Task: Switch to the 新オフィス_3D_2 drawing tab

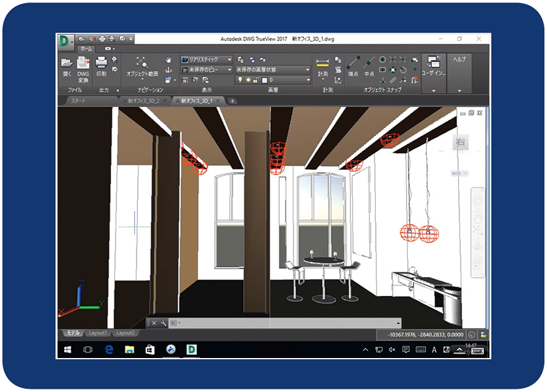Action: click(x=142, y=101)
